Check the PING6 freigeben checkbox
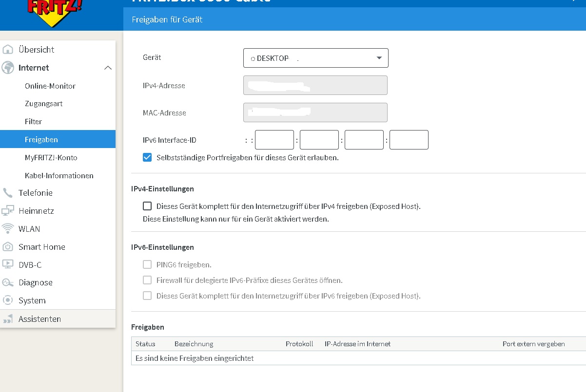 click(x=147, y=264)
